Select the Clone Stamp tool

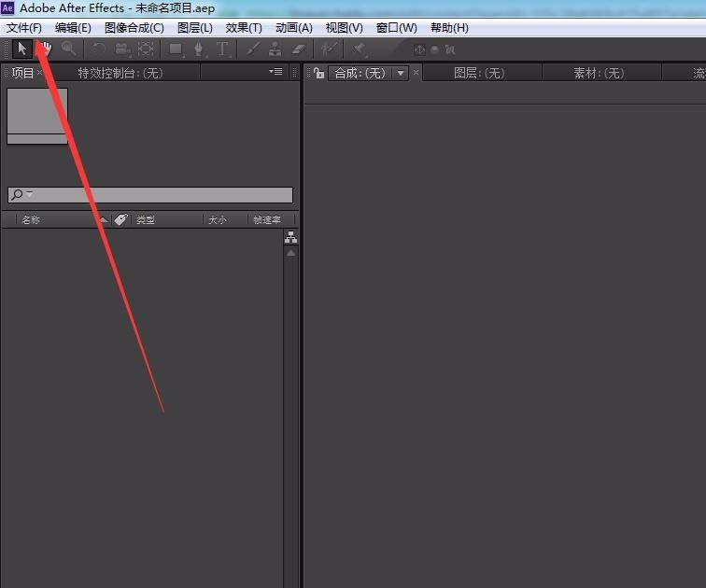(275, 49)
